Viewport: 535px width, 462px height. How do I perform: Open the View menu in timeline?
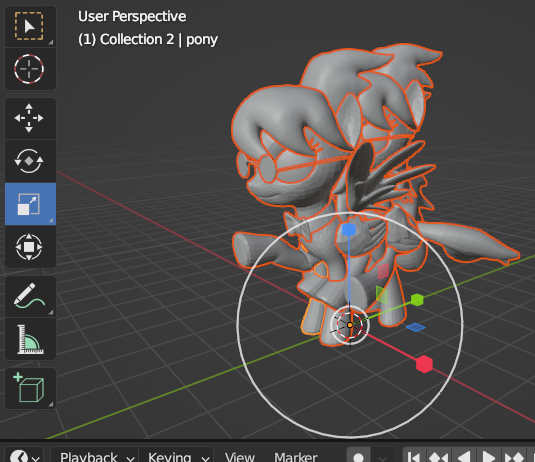tap(240, 457)
